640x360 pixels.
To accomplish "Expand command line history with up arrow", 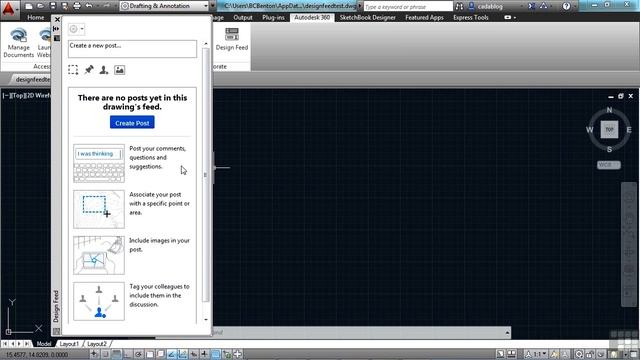I will pyautogui.click(x=507, y=333).
